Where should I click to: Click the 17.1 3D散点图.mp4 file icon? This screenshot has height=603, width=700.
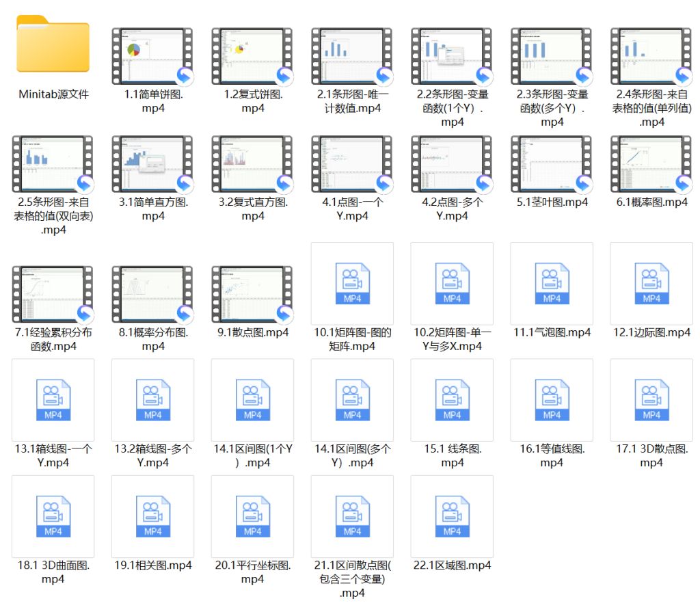(651, 400)
